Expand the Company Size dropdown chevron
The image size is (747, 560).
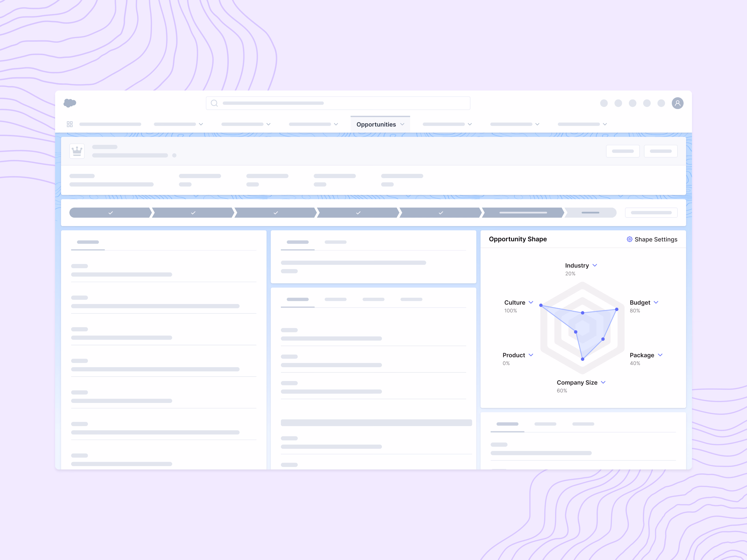(x=603, y=382)
